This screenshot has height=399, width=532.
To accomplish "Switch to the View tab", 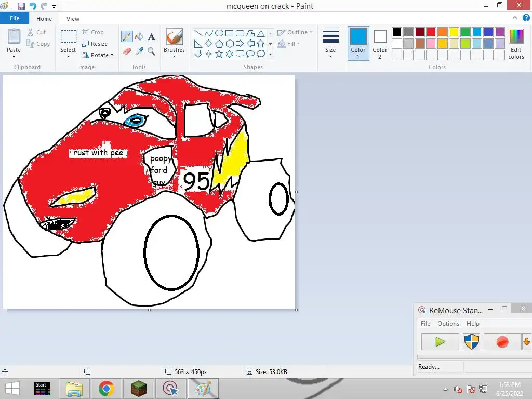I will click(x=73, y=19).
